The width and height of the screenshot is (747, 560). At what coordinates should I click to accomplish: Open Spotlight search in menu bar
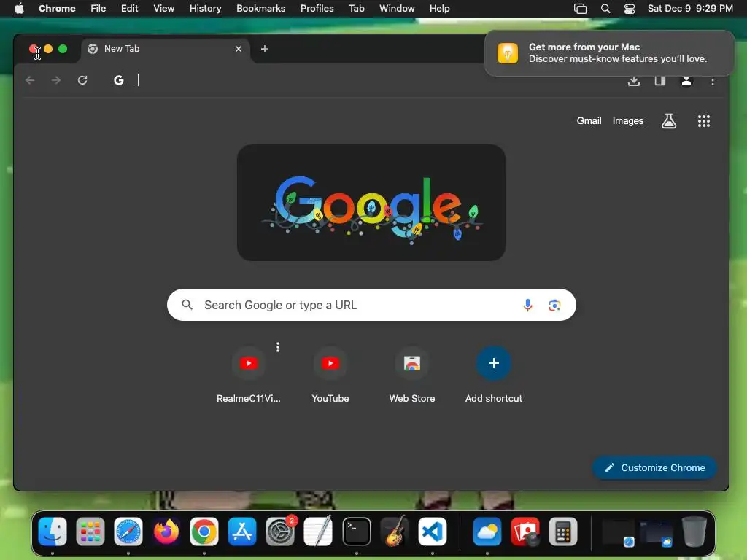[605, 8]
